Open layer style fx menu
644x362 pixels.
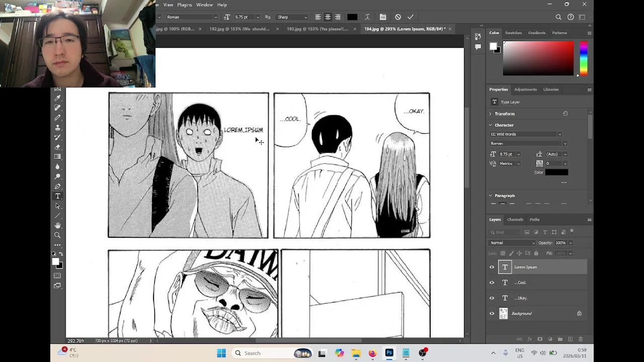(530, 339)
